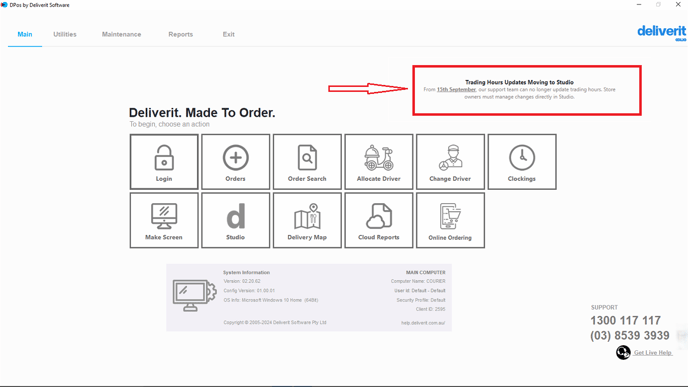Close the DPos window
The height and width of the screenshot is (387, 688).
(678, 5)
